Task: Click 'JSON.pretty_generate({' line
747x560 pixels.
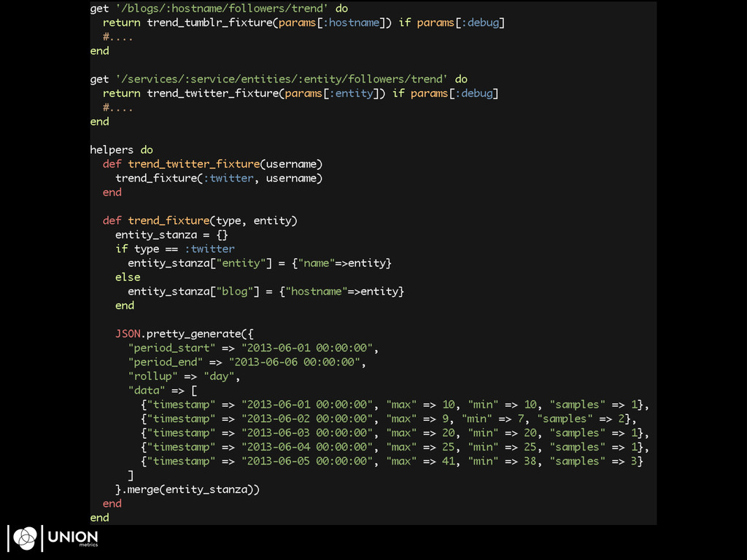Action: point(185,334)
